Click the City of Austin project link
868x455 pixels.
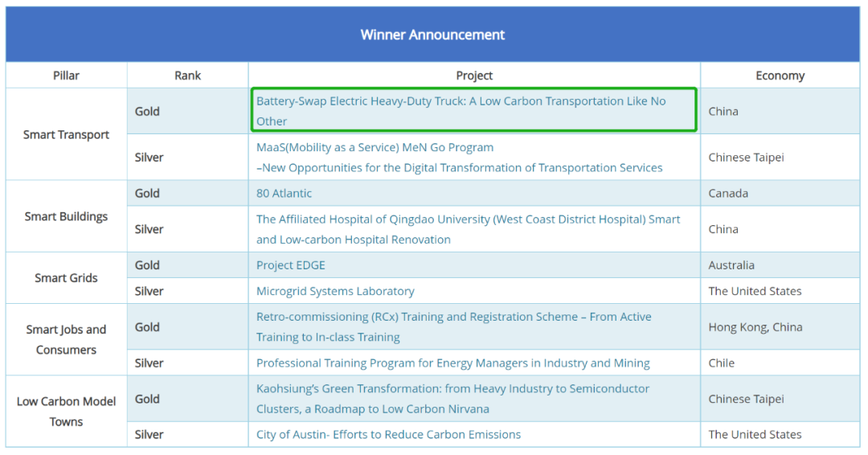388,435
